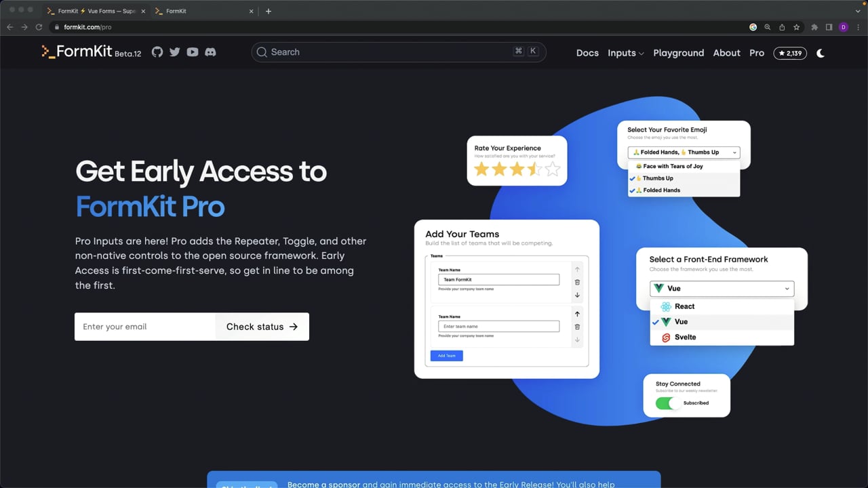The image size is (868, 488).
Task: Switch to the second FormKit browser tab
Action: click(x=203, y=11)
